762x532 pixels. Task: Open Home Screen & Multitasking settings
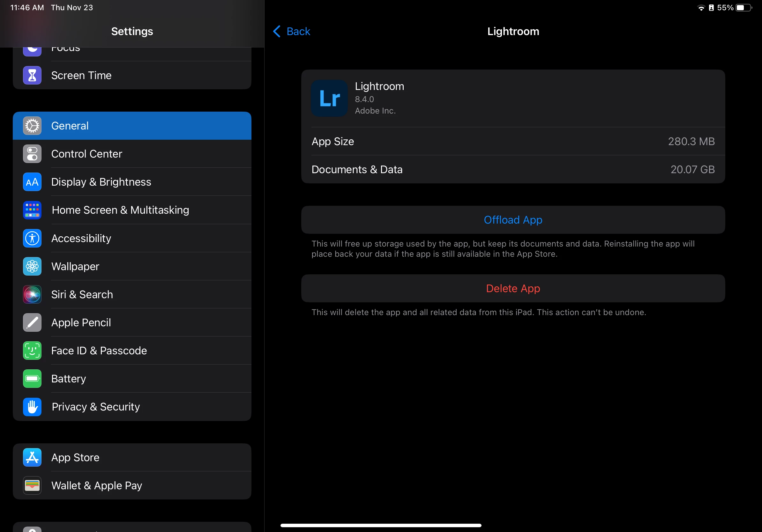point(120,210)
